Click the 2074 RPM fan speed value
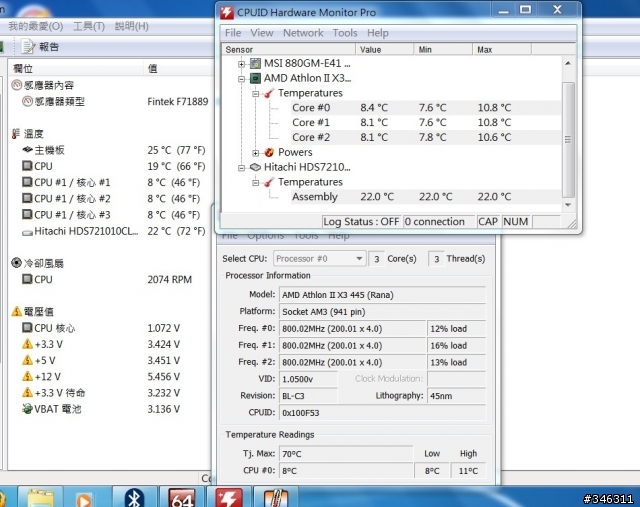Image resolution: width=640 pixels, height=507 pixels. 170,280
